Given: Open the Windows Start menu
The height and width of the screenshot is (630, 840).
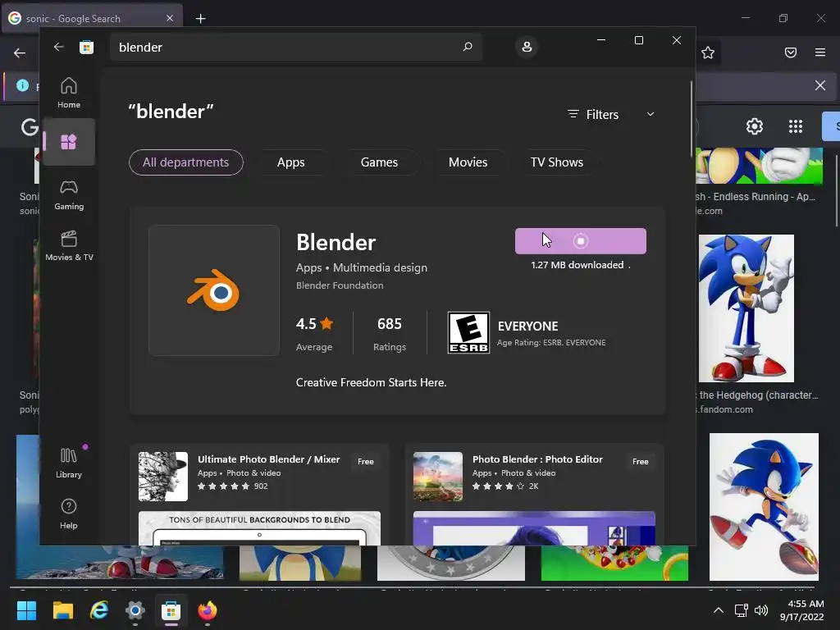Looking at the screenshot, I should click(x=26, y=610).
